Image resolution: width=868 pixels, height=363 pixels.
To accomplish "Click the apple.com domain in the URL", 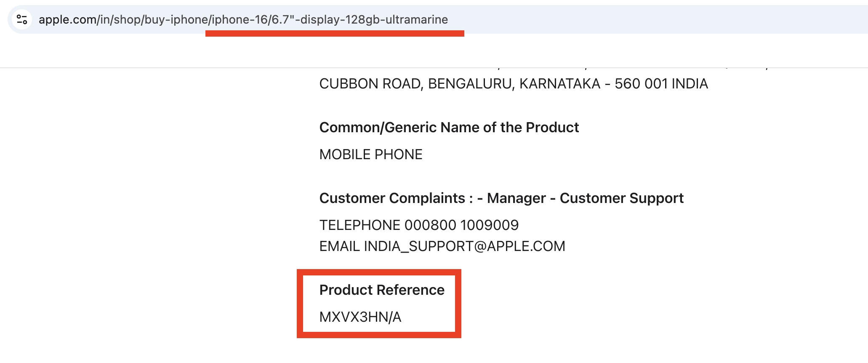I will click(x=67, y=20).
